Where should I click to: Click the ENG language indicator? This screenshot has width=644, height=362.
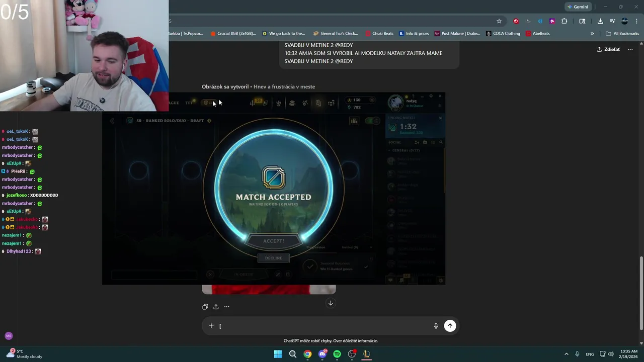point(590,354)
